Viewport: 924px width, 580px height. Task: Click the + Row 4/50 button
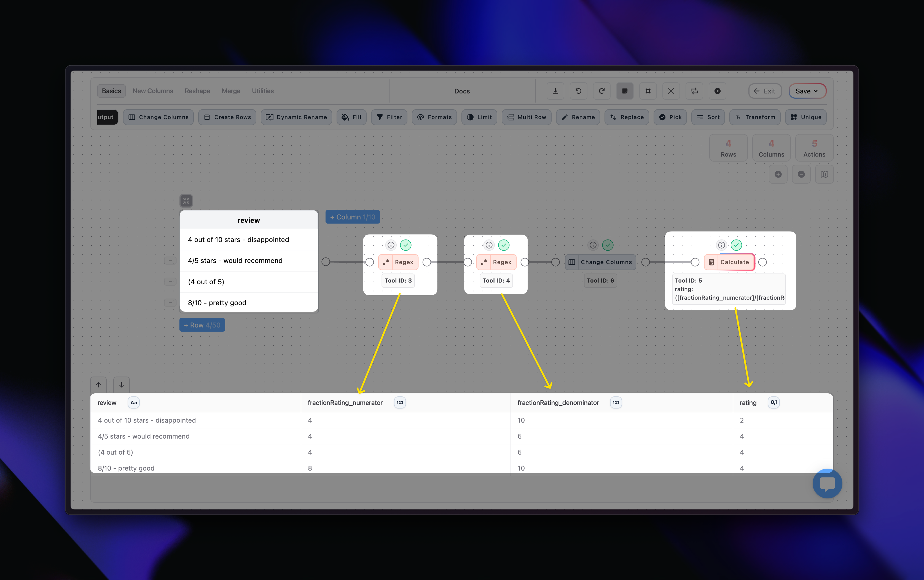(202, 325)
